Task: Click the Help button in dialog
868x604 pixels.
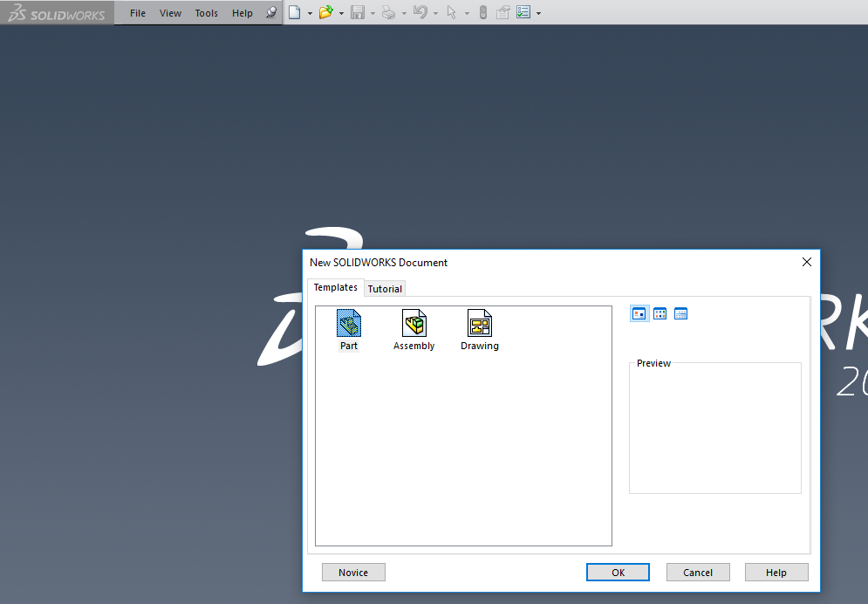Action: pyautogui.click(x=776, y=573)
